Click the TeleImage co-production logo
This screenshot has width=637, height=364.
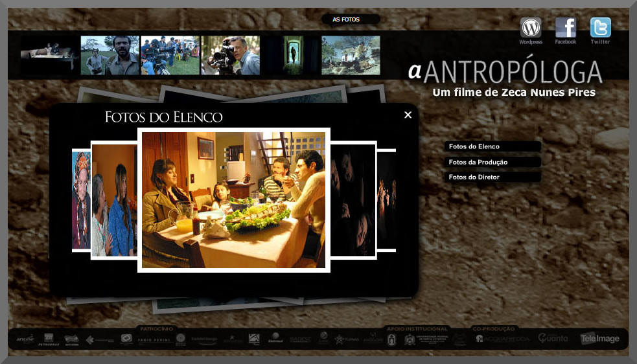point(599,338)
